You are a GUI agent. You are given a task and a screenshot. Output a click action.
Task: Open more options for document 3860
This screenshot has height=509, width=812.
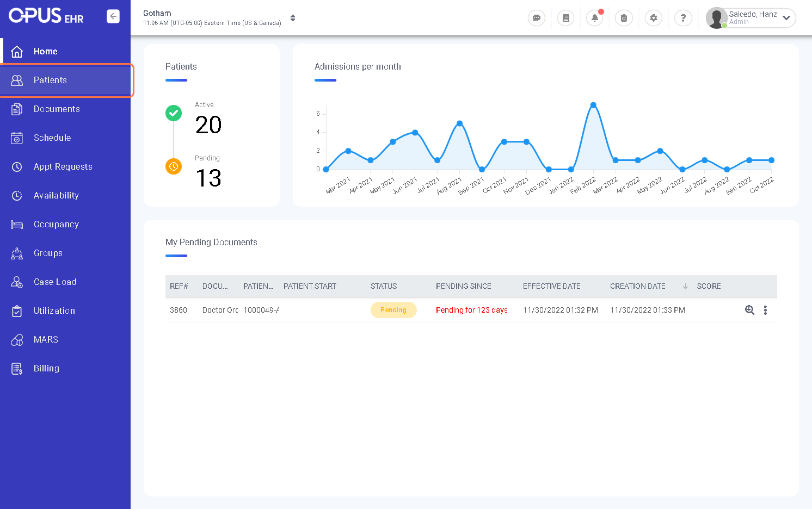[x=765, y=310]
